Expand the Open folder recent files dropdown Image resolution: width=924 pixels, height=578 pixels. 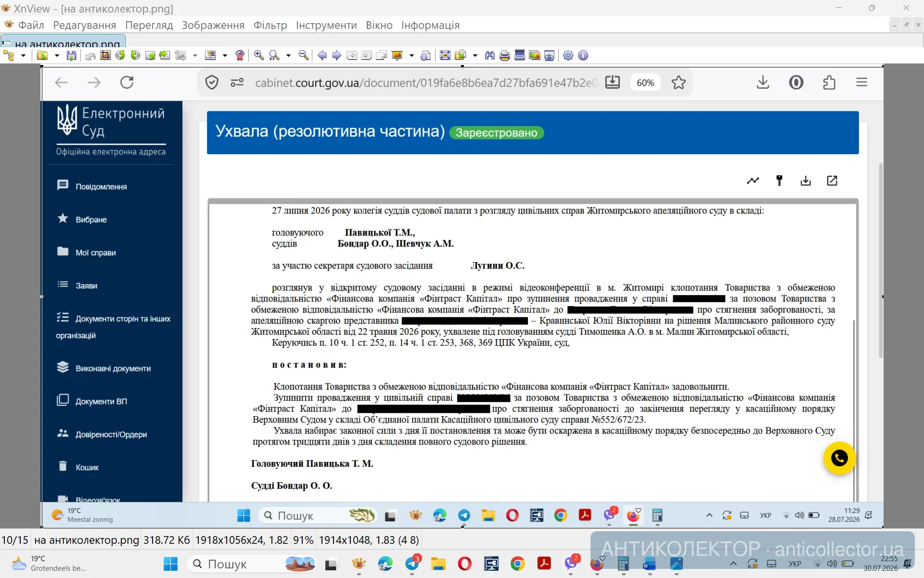57,55
